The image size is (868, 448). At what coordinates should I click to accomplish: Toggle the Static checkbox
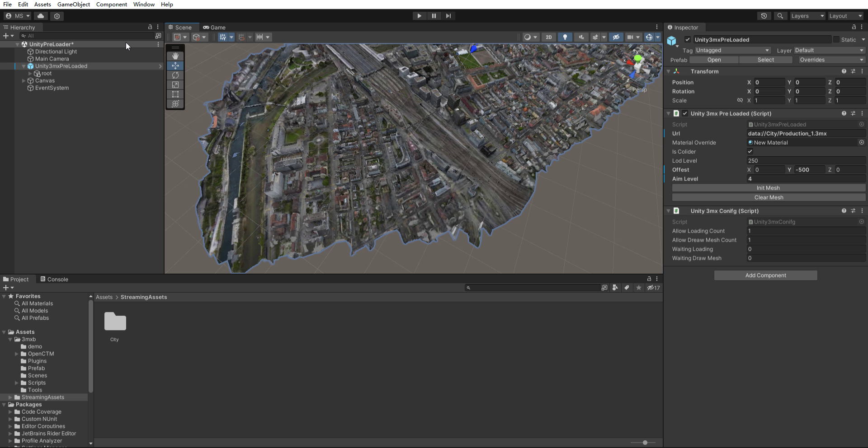tap(836, 39)
